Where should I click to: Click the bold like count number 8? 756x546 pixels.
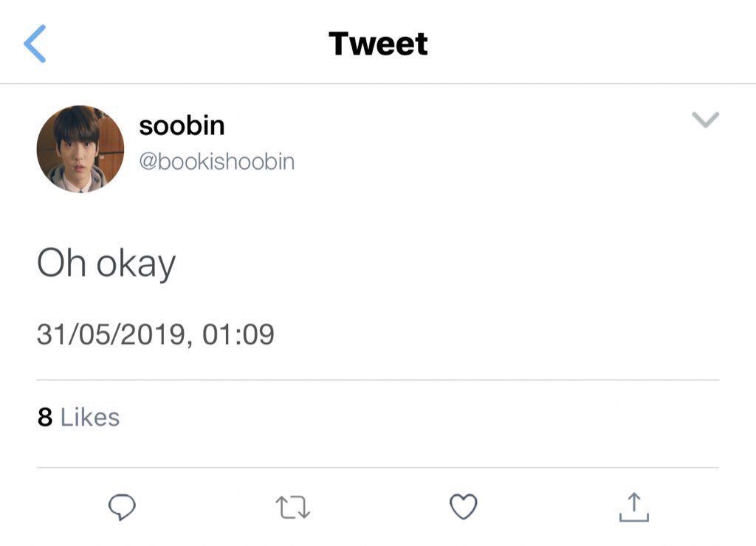(x=45, y=417)
